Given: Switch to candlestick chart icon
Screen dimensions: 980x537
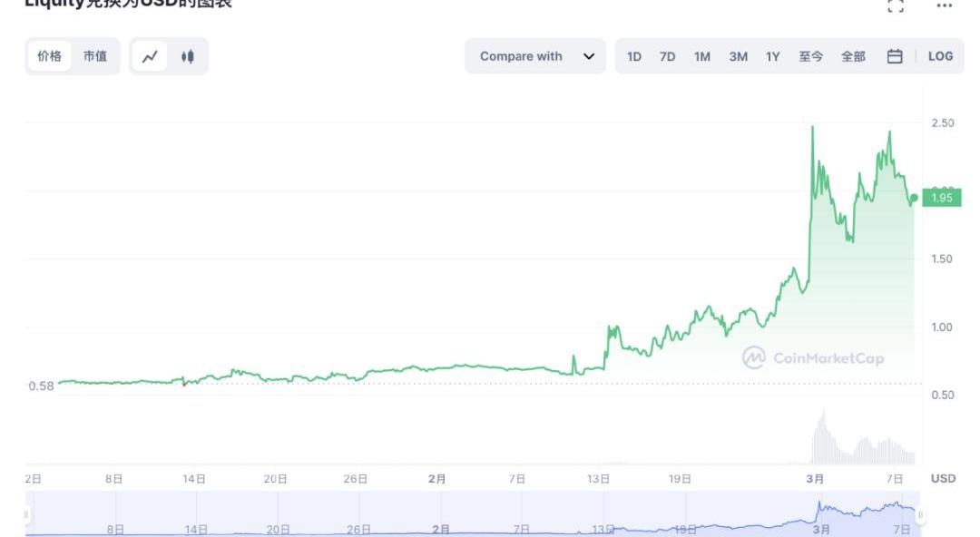Looking at the screenshot, I should coord(188,56).
